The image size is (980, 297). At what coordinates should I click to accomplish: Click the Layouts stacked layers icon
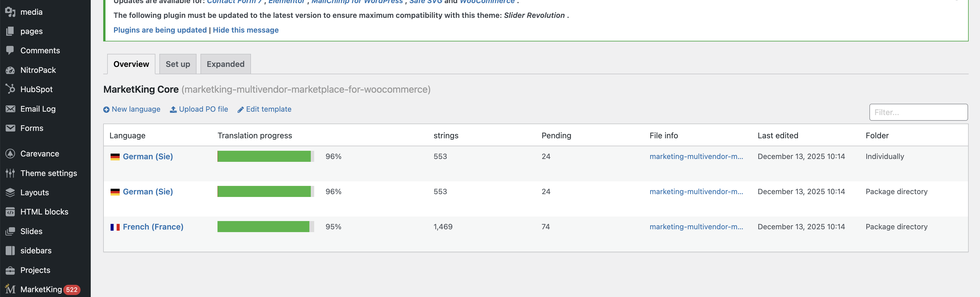10,192
